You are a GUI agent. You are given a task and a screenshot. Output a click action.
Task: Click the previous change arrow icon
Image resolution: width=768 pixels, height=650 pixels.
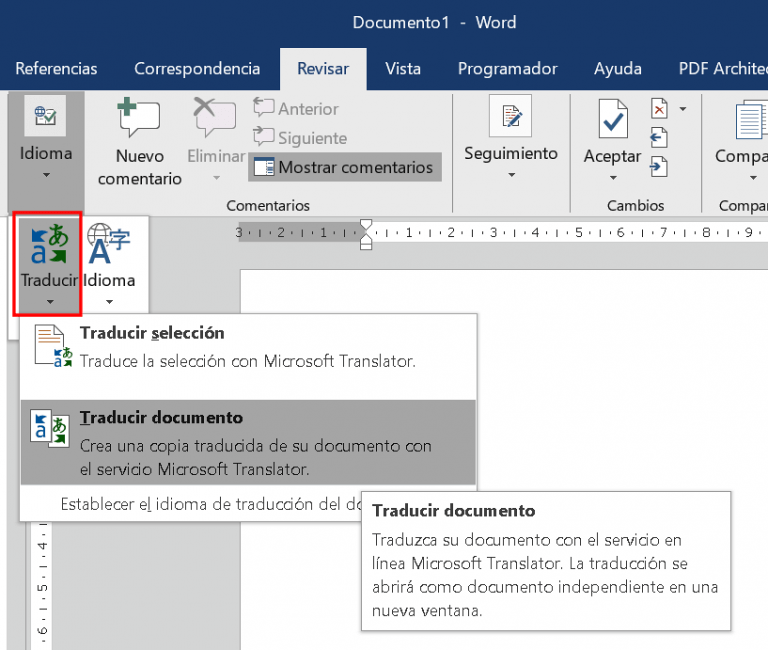click(x=659, y=138)
